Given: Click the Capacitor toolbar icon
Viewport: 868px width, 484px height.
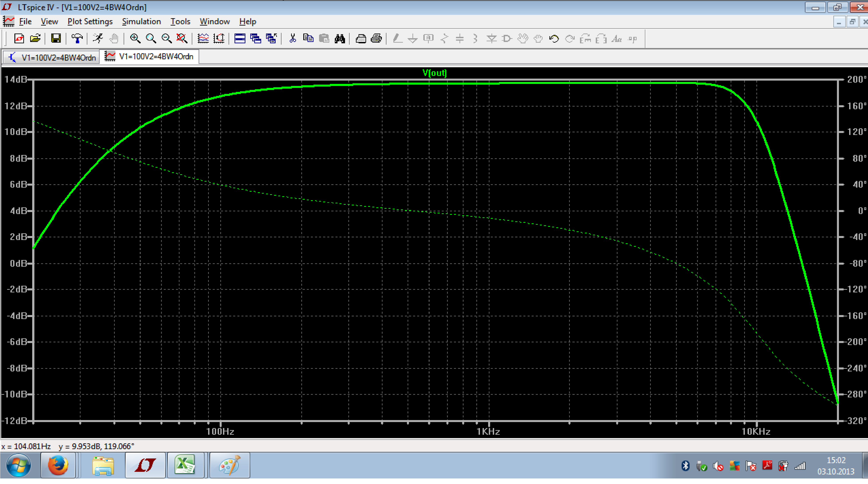Looking at the screenshot, I should tap(460, 38).
